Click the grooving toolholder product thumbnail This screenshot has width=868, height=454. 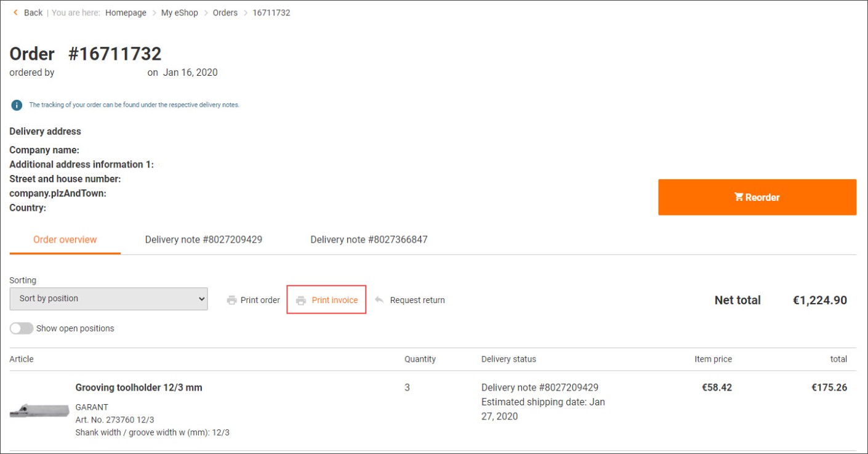pos(39,410)
